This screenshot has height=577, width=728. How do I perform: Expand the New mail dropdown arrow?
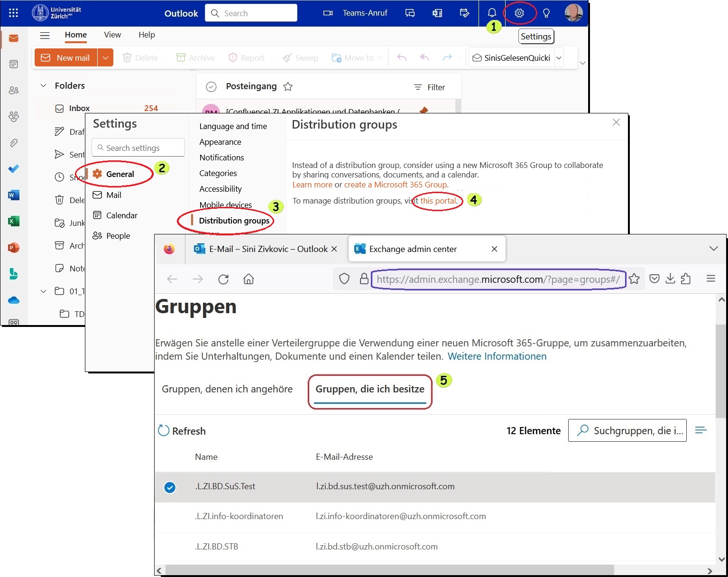pos(105,58)
